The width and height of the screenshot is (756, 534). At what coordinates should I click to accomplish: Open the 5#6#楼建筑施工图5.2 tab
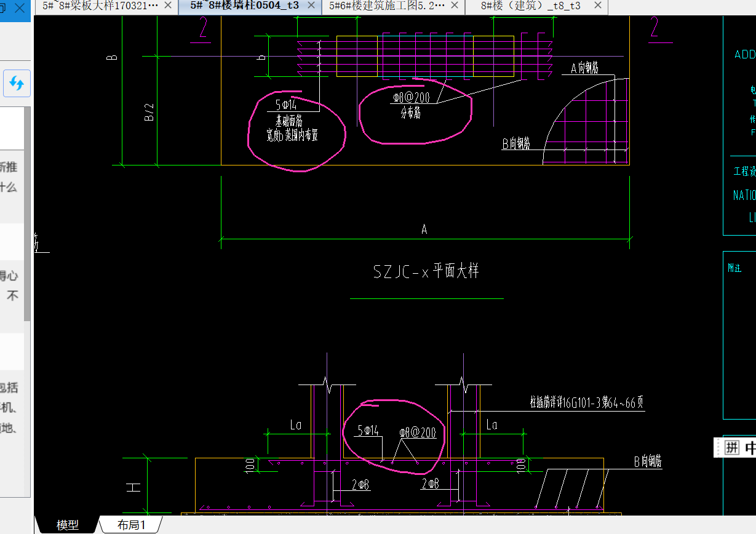[386, 6]
